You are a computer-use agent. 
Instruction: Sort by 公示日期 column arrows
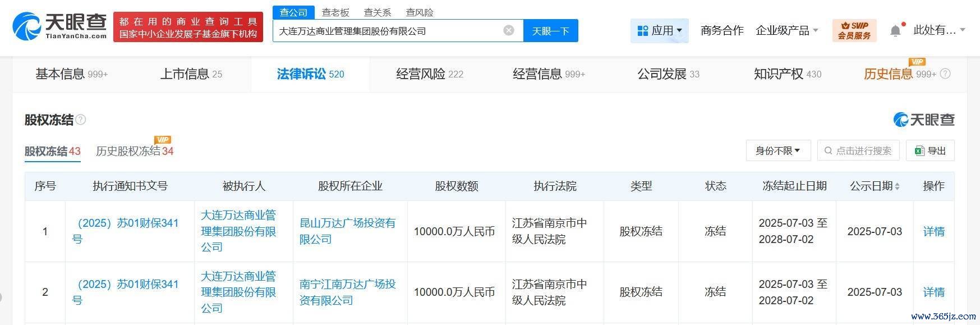[x=898, y=186]
